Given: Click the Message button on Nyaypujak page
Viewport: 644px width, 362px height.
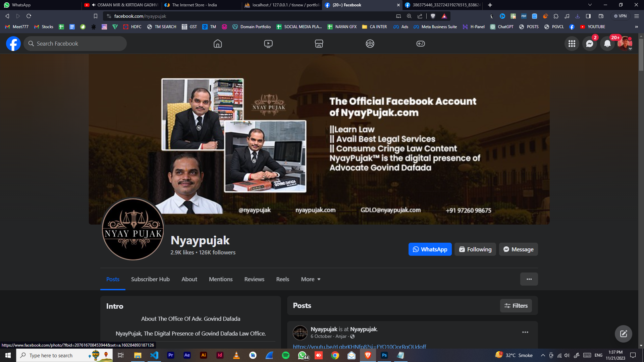Looking at the screenshot, I should pos(519,249).
